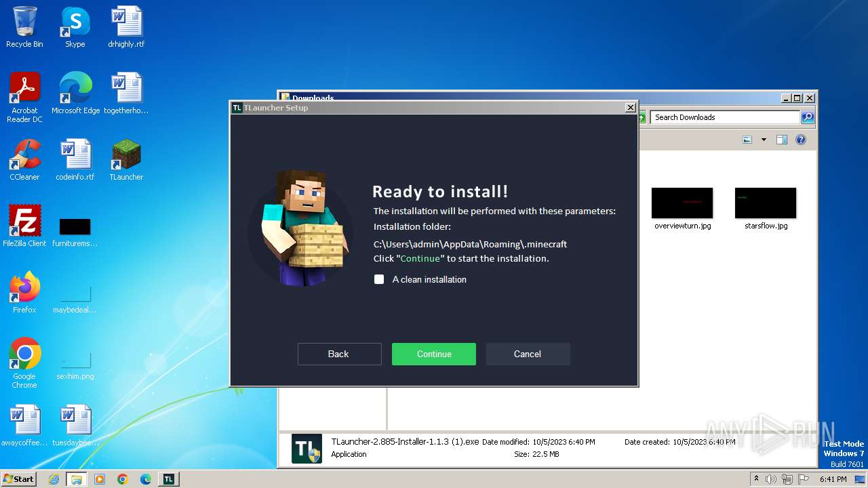Click search magnifier button in Downloads
868x488 pixels.
click(808, 117)
